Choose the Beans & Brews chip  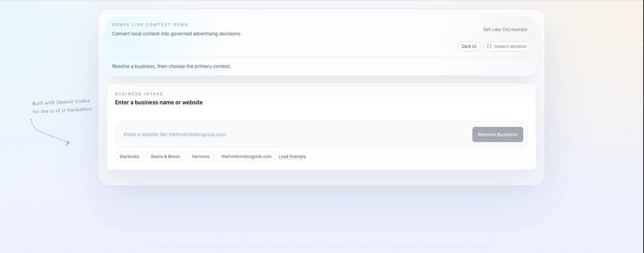tap(165, 157)
